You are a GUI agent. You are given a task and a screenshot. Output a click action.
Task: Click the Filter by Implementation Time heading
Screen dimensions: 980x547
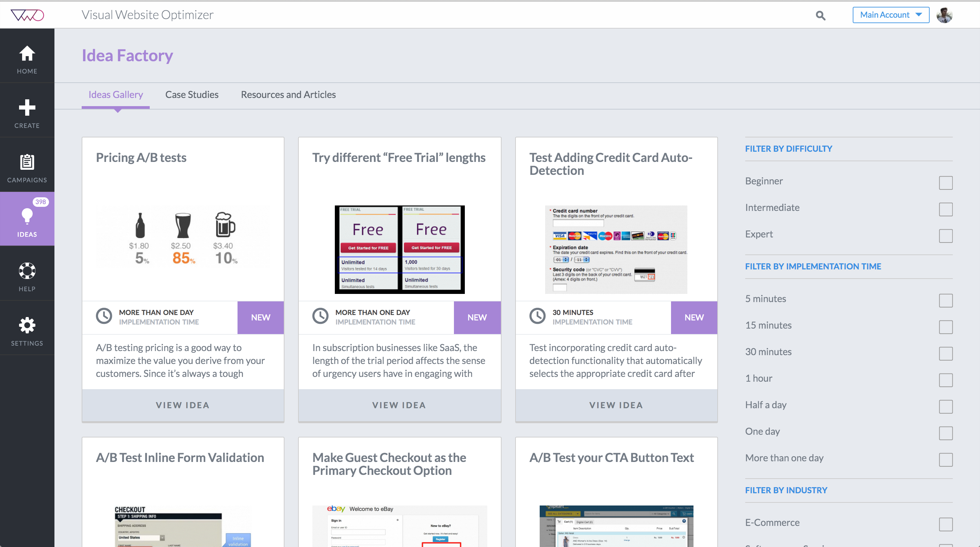point(813,266)
